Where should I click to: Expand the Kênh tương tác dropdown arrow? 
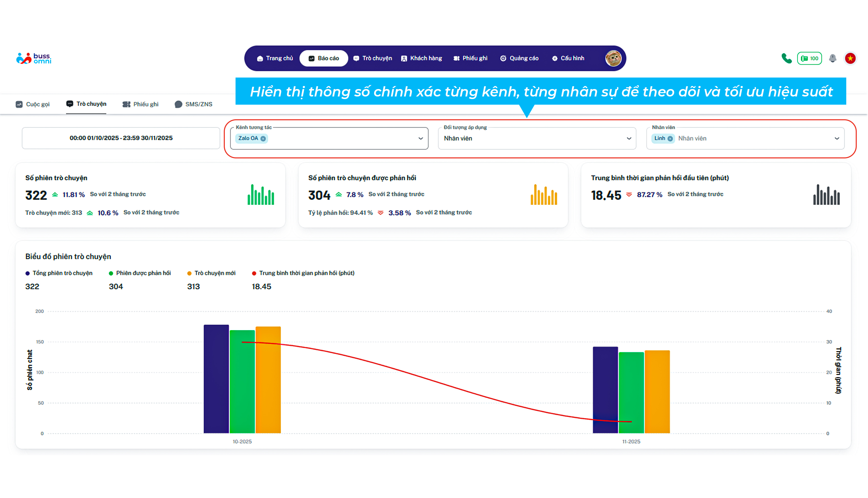pyautogui.click(x=421, y=138)
